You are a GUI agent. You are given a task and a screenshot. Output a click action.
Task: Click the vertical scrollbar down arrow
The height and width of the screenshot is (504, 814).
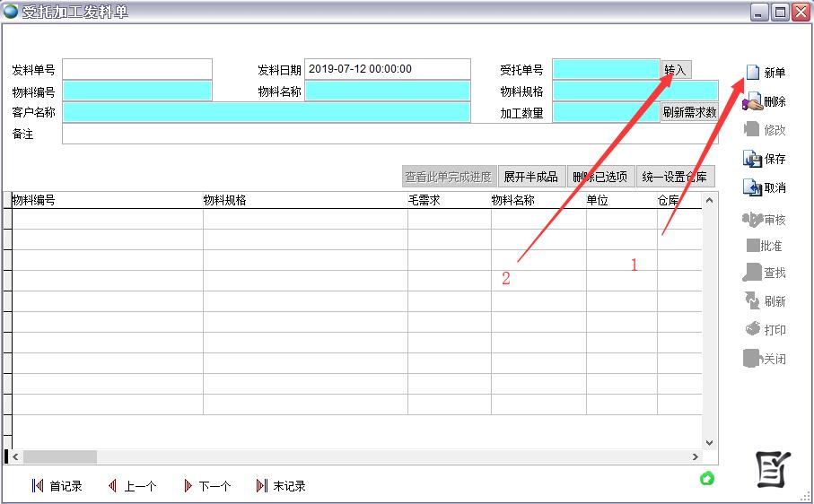click(x=709, y=442)
